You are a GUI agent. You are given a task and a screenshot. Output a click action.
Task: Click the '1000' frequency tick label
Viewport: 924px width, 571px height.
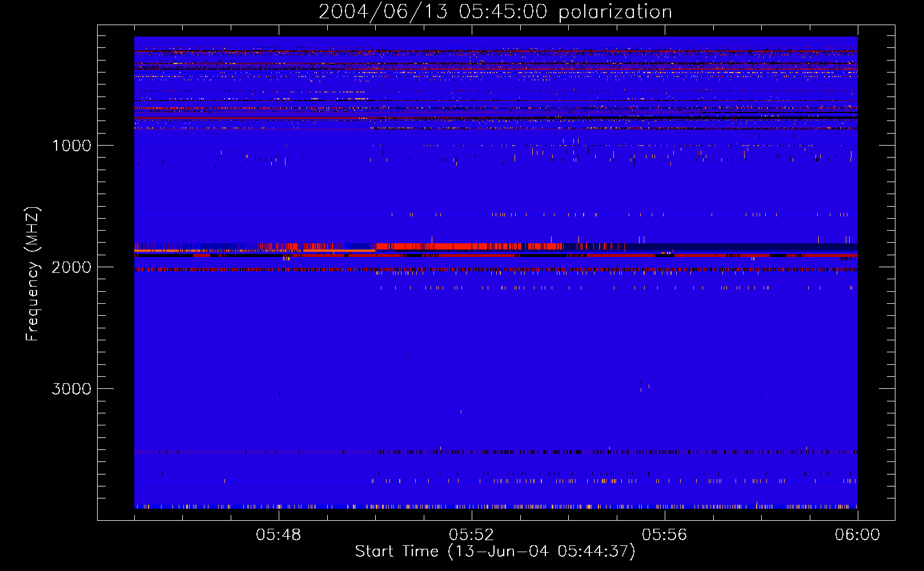pos(72,146)
